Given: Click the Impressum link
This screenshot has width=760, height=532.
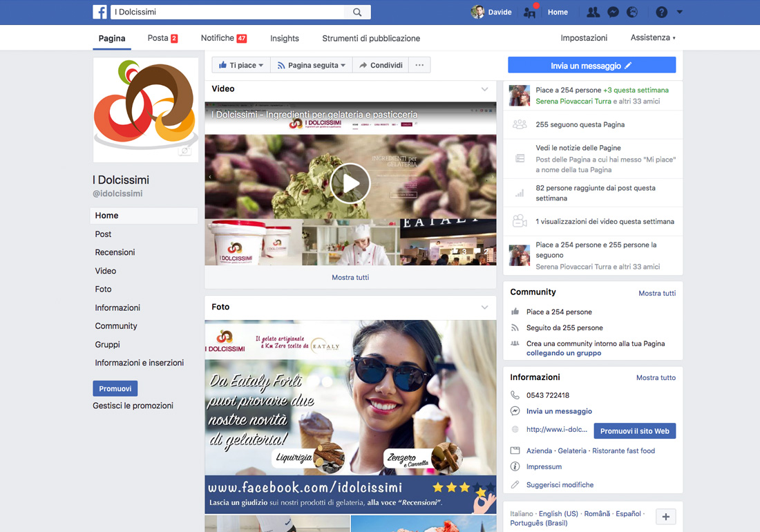Looking at the screenshot, I should [x=544, y=466].
